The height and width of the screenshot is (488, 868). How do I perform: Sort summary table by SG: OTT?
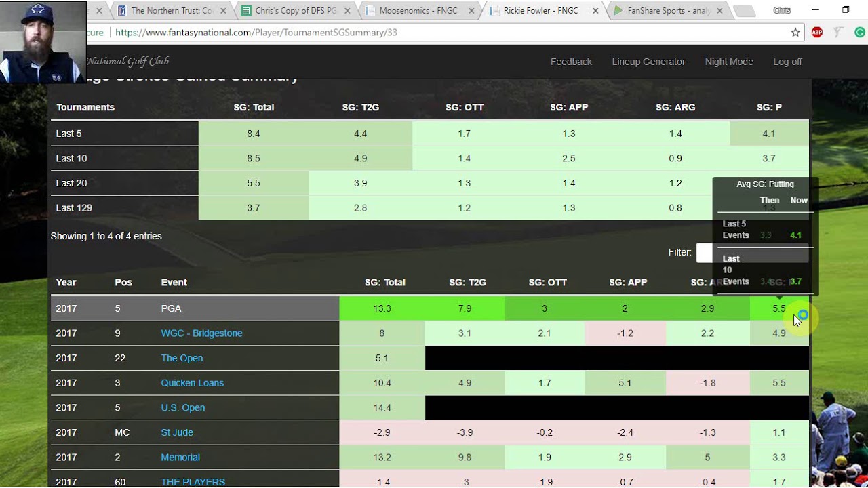click(x=465, y=107)
